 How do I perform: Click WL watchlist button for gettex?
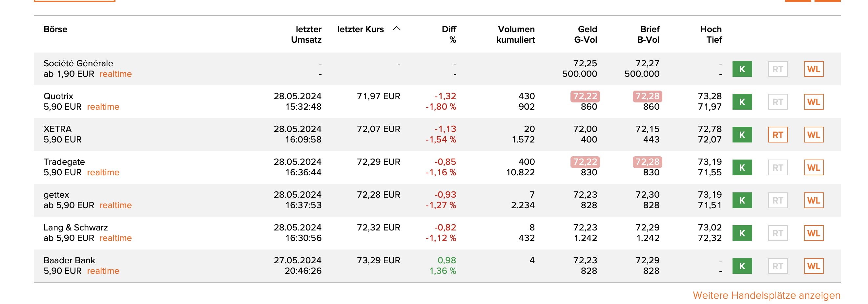tap(814, 201)
